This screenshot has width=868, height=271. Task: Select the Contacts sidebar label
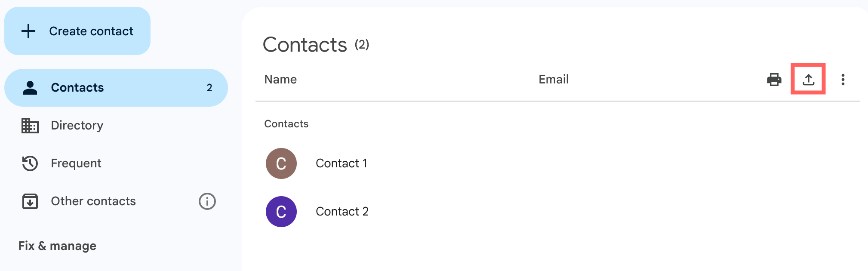[77, 88]
